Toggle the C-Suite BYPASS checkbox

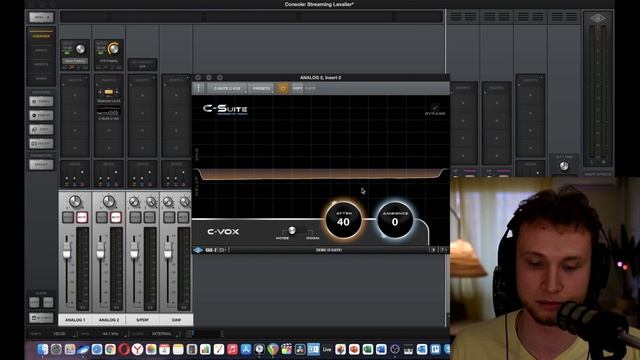[x=435, y=107]
